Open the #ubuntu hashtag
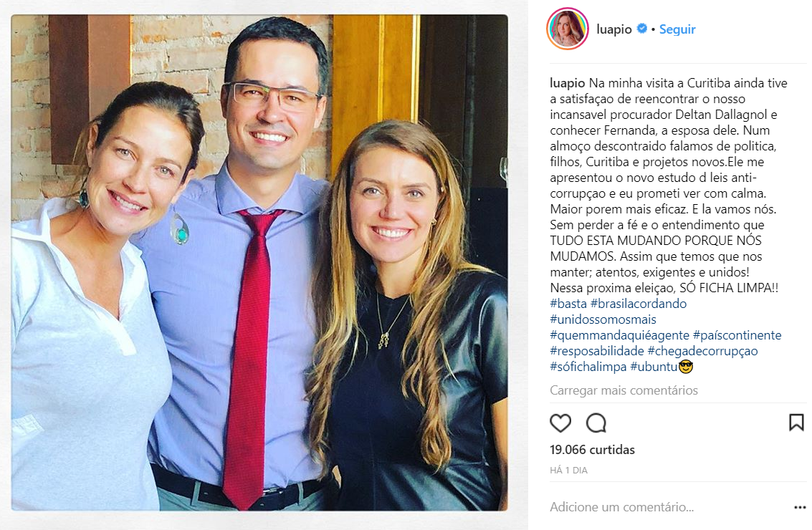Screen dimensions: 812x530 coord(654,367)
